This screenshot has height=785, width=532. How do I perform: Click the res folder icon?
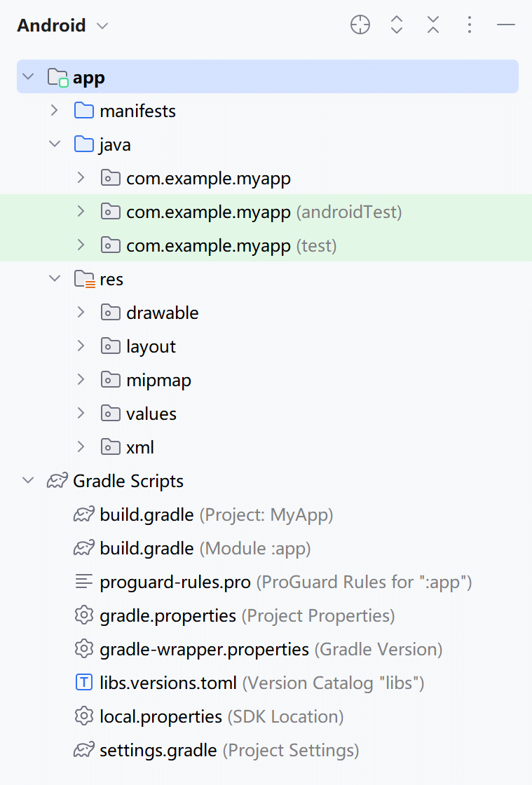pyautogui.click(x=84, y=280)
